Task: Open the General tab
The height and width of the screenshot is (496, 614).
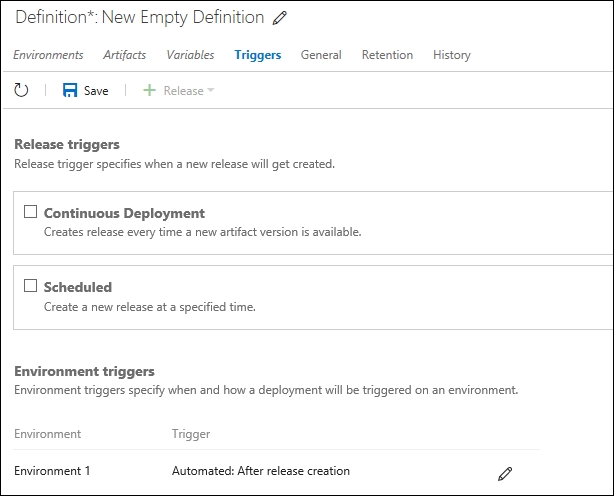Action: [x=321, y=55]
